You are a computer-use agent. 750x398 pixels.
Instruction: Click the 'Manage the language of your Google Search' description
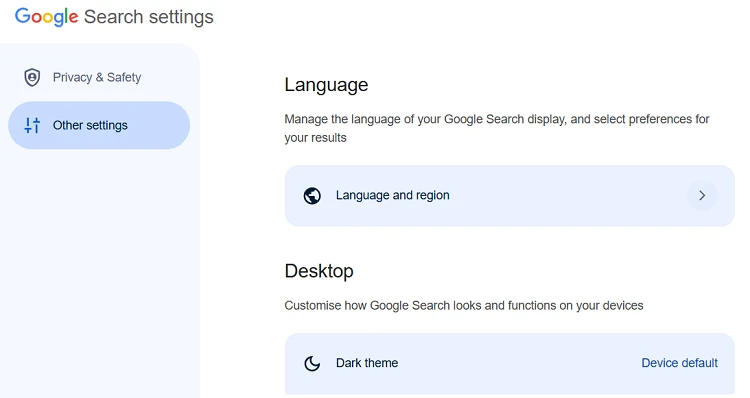(x=497, y=128)
